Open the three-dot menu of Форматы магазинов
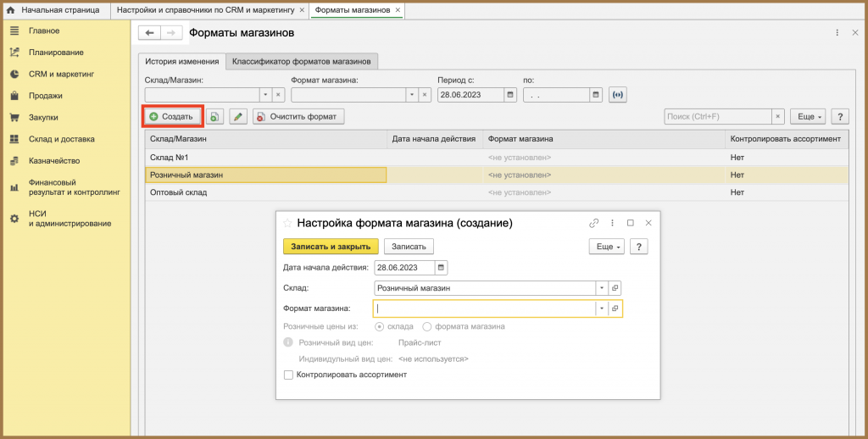Screen dimensions: 868x439 tap(837, 33)
